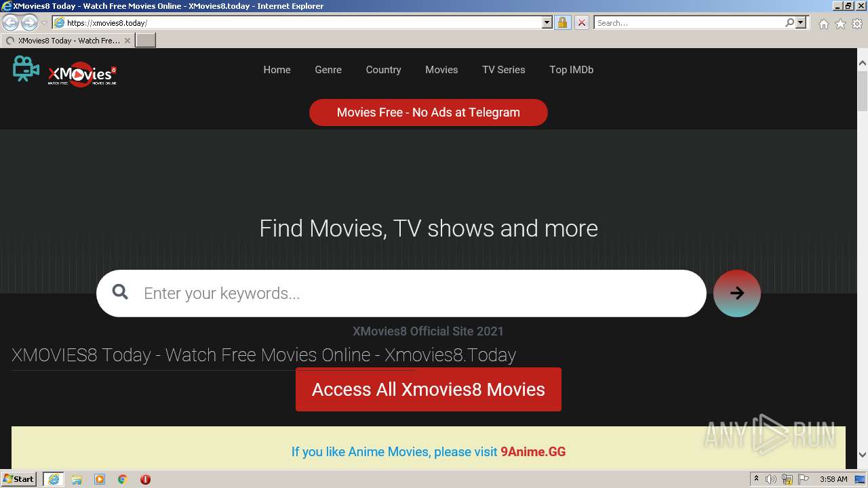Submit search with round arrow button

tap(737, 293)
